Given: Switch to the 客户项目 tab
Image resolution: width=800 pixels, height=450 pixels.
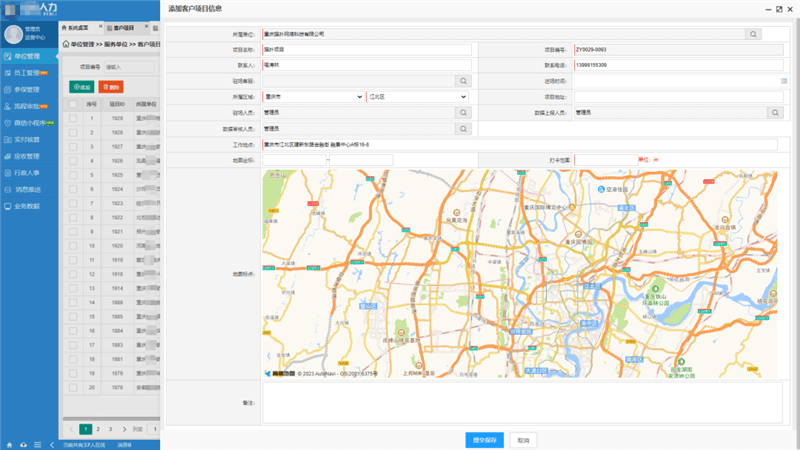Looking at the screenshot, I should (123, 28).
